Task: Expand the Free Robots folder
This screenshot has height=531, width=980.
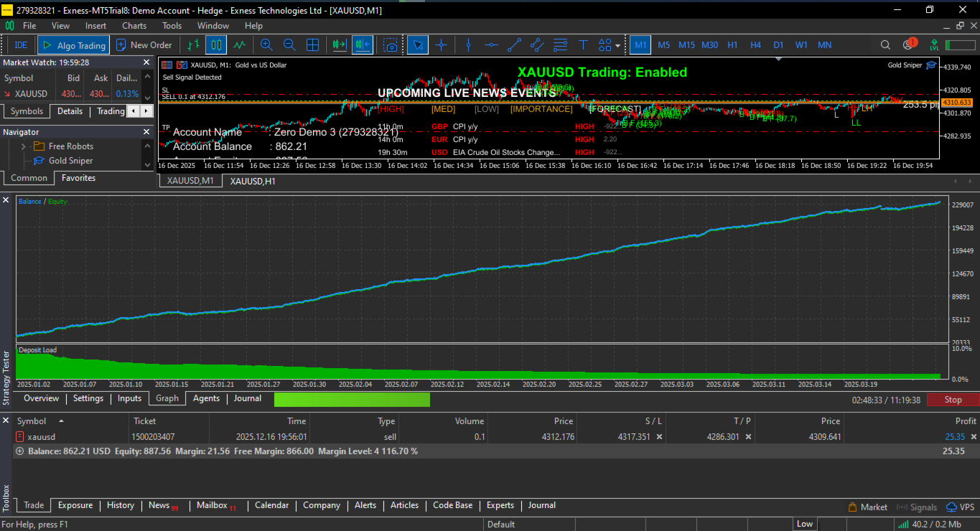Action: 24,146
